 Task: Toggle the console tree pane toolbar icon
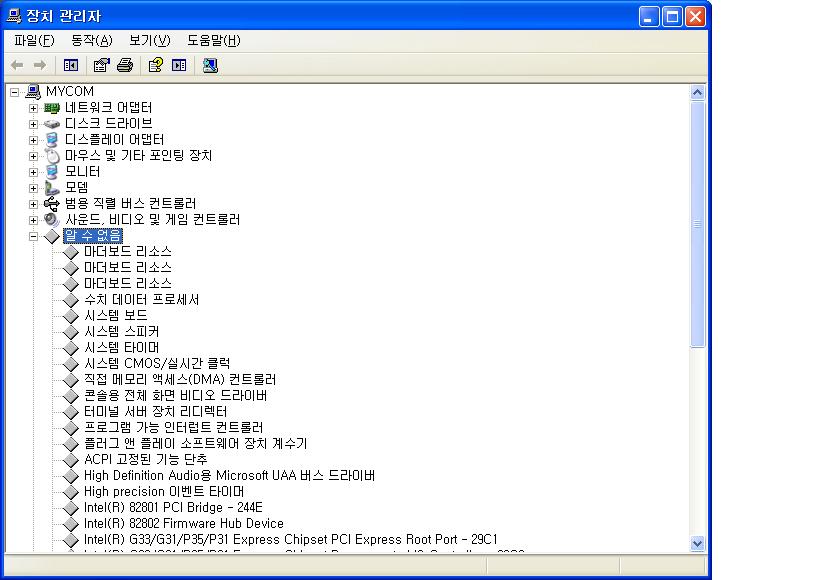(71, 65)
